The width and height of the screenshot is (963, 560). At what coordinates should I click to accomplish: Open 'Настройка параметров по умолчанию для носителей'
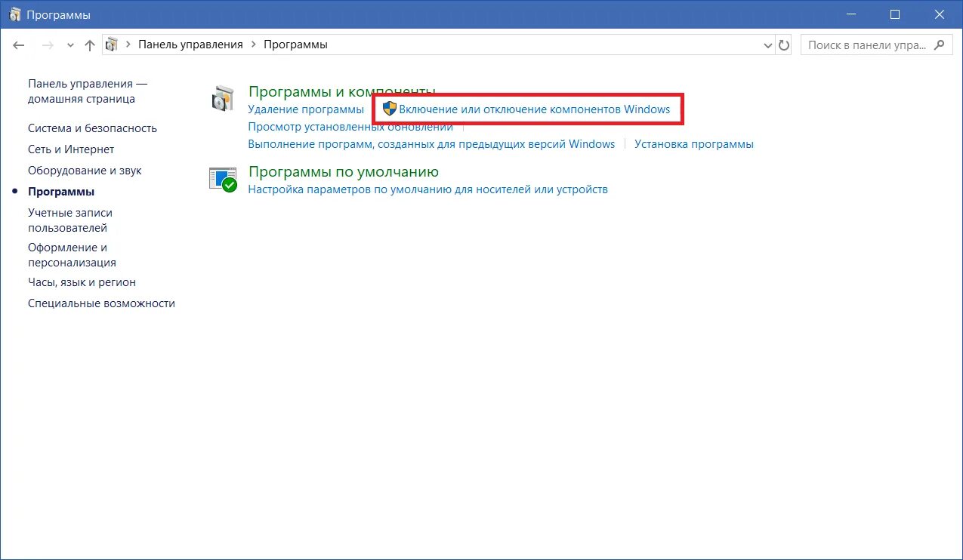(428, 189)
